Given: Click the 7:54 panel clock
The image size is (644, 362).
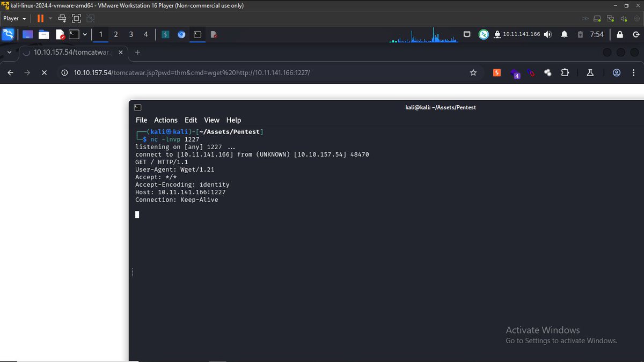Looking at the screenshot, I should tap(597, 34).
